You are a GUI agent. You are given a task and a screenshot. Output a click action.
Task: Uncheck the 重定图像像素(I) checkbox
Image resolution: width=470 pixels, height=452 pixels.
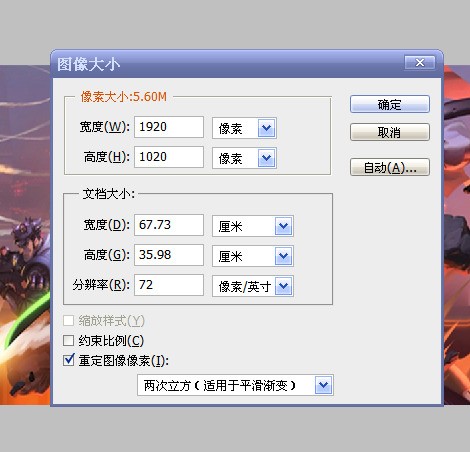pos(69,360)
